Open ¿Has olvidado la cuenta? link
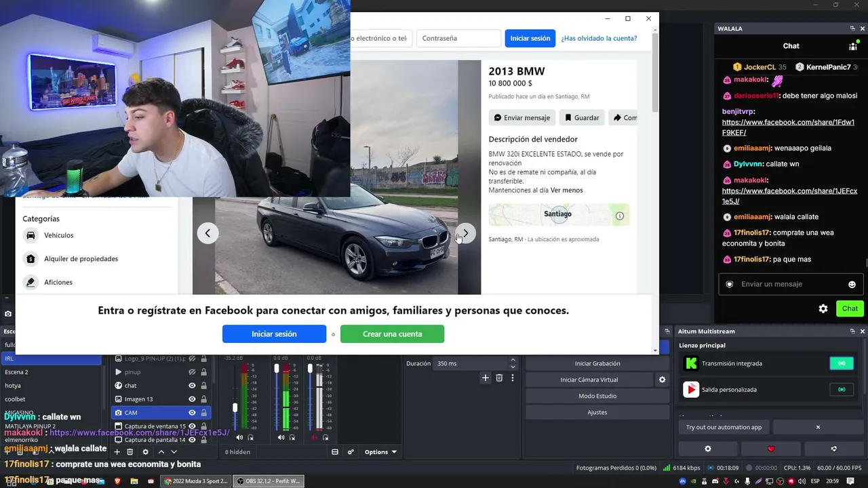Screen dimensions: 868x488 pyautogui.click(x=599, y=39)
